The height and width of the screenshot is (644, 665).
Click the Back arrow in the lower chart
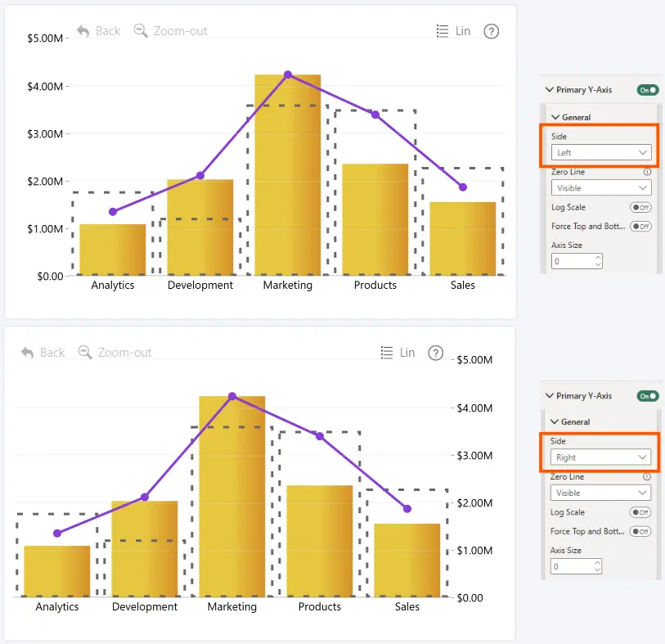click(28, 353)
